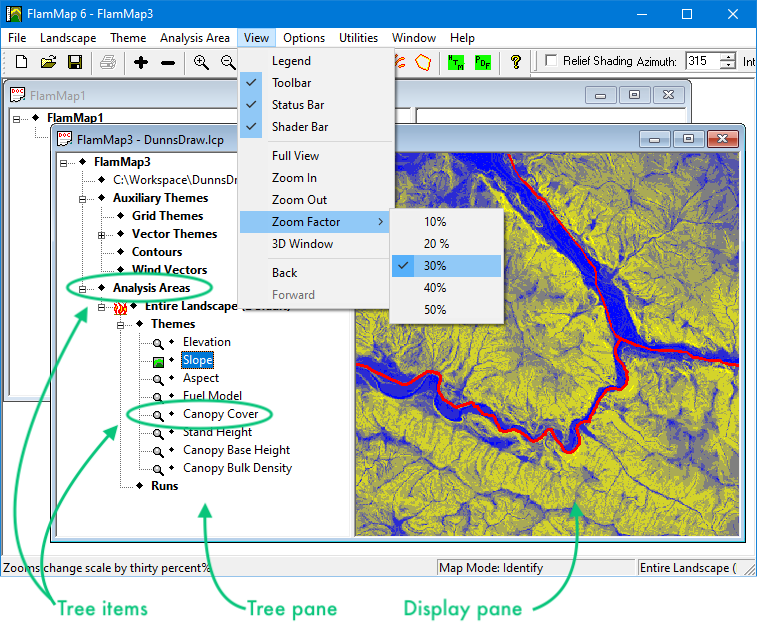The image size is (757, 641).
Task: Click the minus (remove) toolbar icon
Action: [x=168, y=63]
